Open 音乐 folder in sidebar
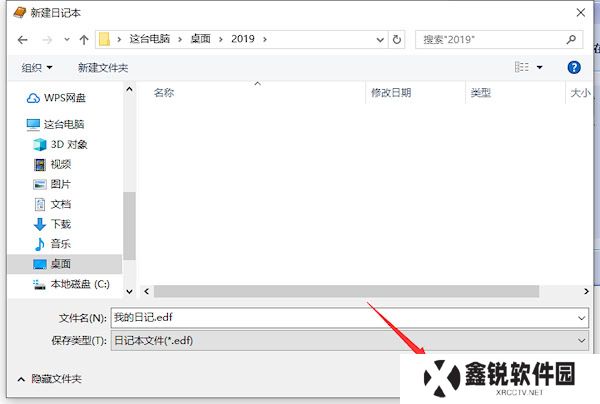 point(52,244)
